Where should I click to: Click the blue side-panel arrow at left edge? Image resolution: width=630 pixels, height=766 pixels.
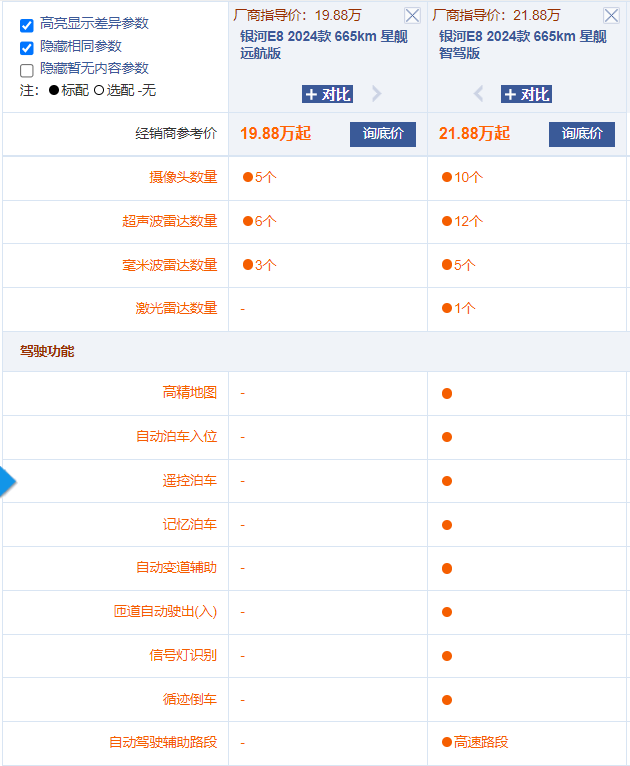point(7,482)
